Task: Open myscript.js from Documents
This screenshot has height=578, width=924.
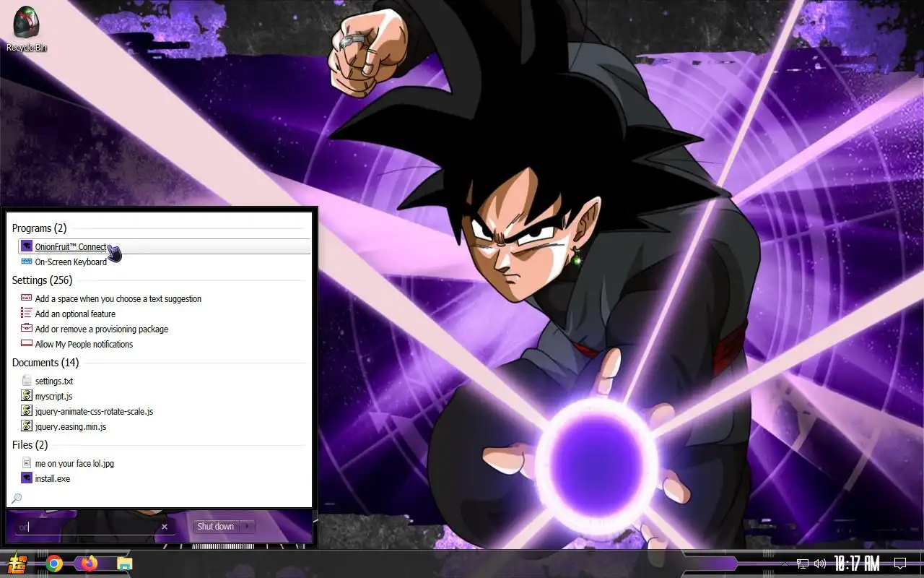Action: coord(53,396)
